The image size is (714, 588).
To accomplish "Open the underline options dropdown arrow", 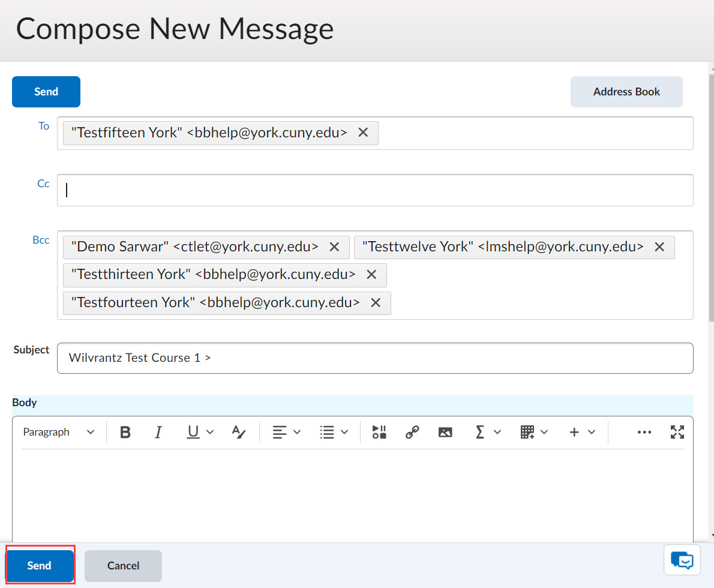I will tap(209, 431).
